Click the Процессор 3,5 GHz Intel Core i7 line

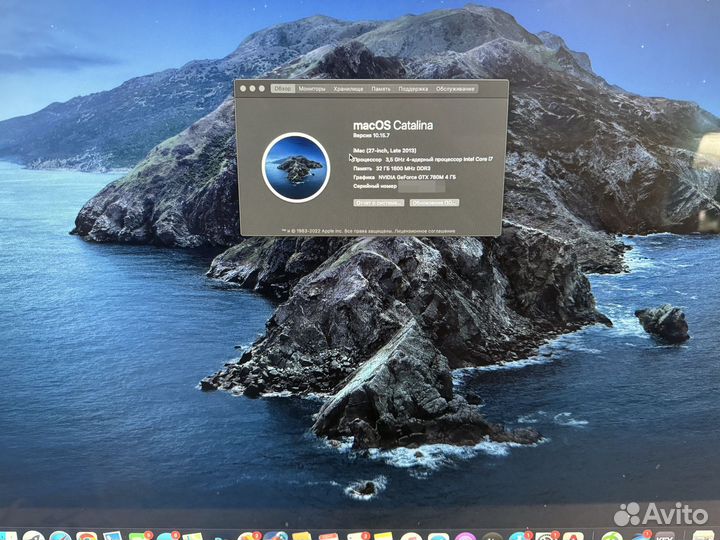[423, 159]
